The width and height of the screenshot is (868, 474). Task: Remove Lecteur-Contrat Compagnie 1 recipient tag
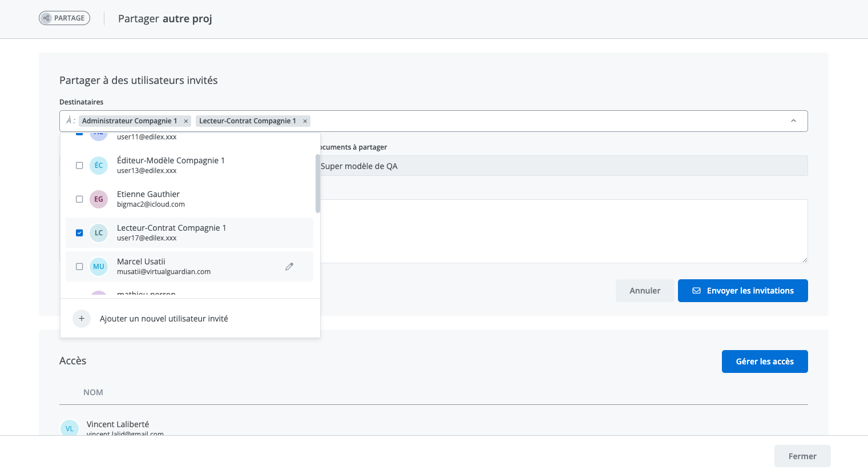(x=305, y=121)
